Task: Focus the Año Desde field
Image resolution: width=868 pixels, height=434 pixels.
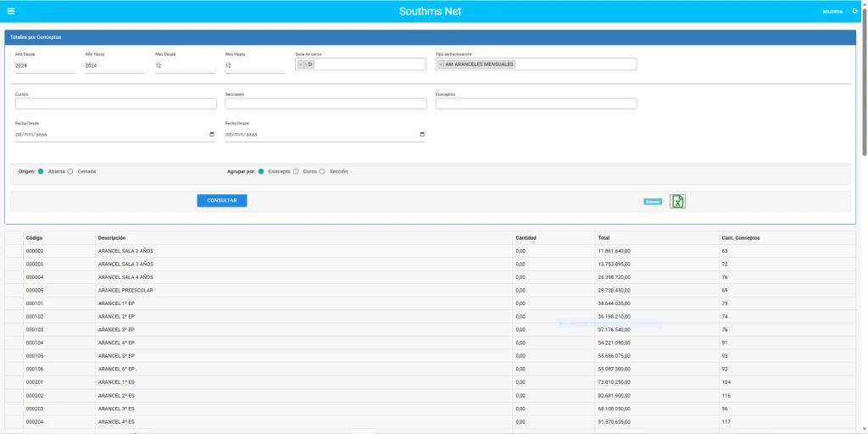Action: coord(45,66)
